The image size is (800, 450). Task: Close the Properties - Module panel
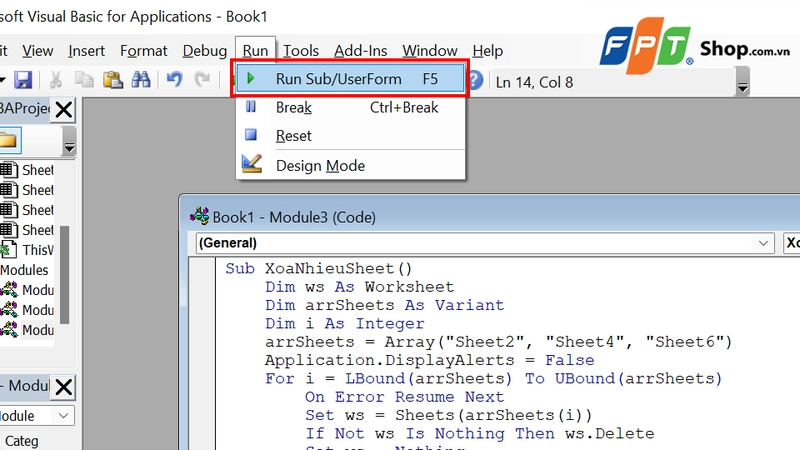(64, 387)
